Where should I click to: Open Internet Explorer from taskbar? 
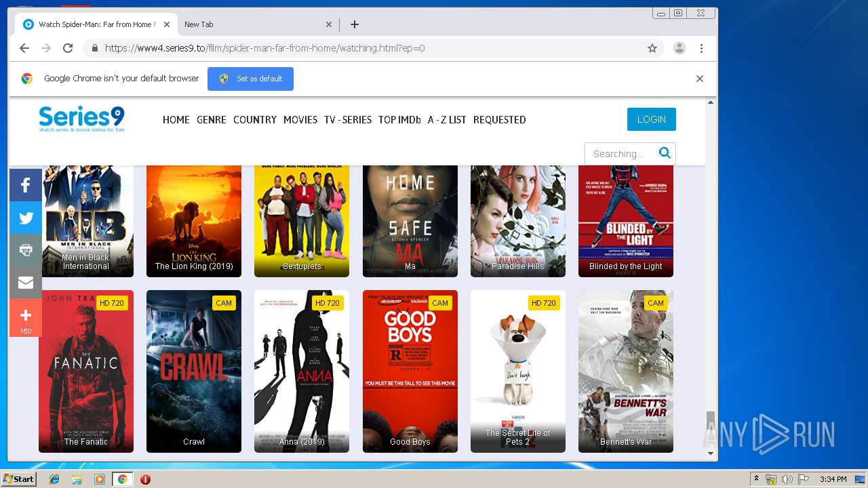tap(54, 479)
